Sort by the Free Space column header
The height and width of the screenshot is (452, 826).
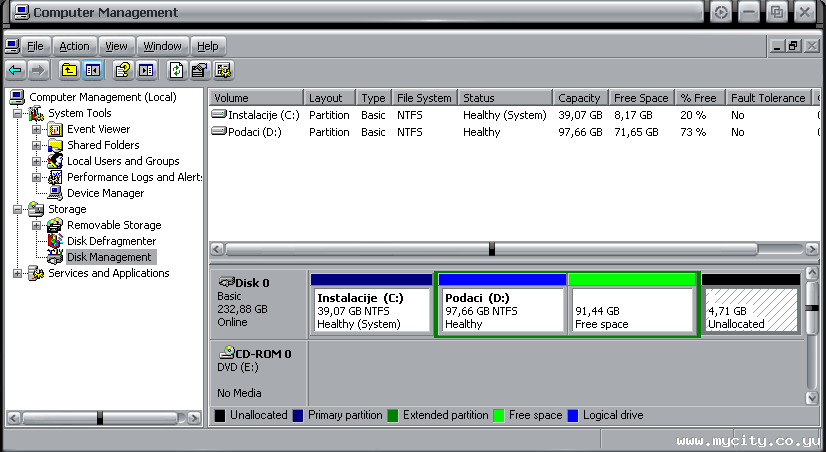tap(642, 98)
